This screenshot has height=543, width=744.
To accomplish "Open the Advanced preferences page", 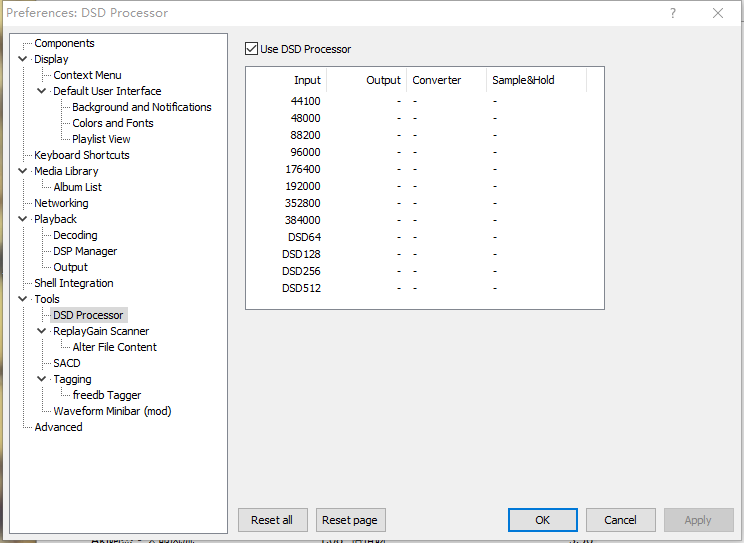I will (58, 427).
